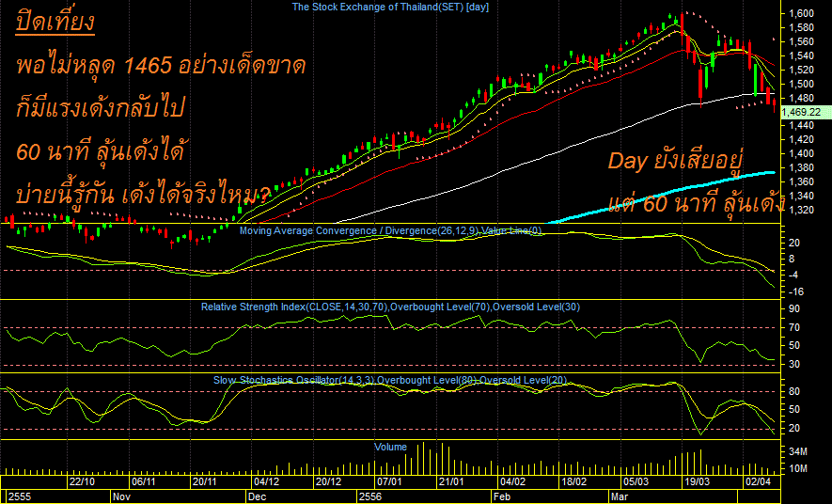The image size is (832, 504).
Task: Click the Feb month label
Action: 502,496
